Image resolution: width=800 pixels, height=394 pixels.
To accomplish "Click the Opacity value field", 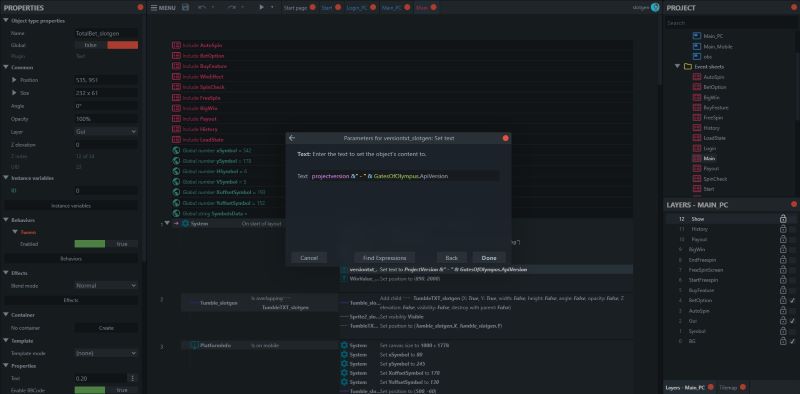I will (x=106, y=119).
